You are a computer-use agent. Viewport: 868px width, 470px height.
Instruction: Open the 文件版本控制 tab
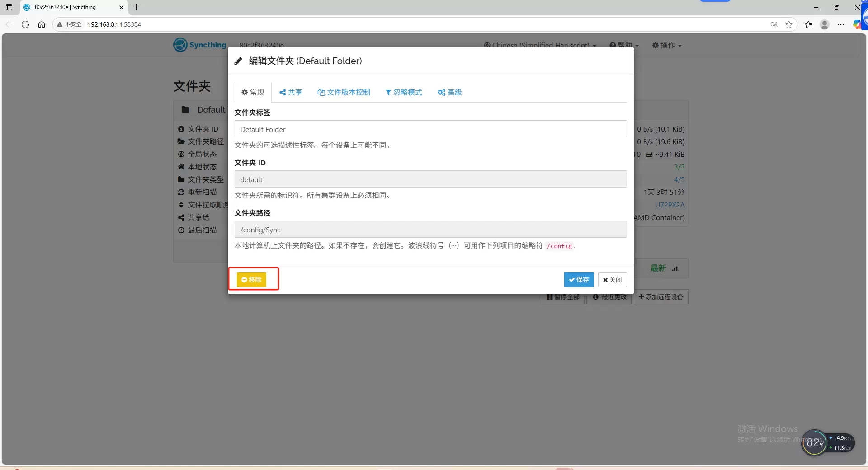(344, 92)
